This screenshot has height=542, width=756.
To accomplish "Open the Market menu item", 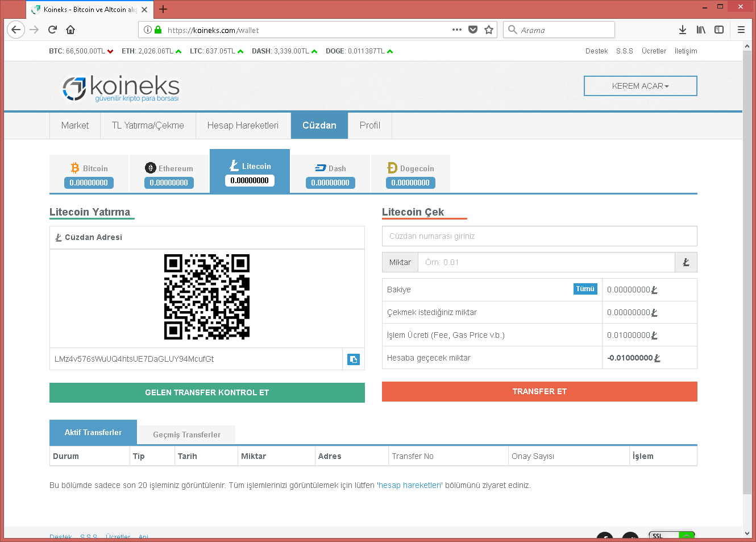I will click(75, 126).
